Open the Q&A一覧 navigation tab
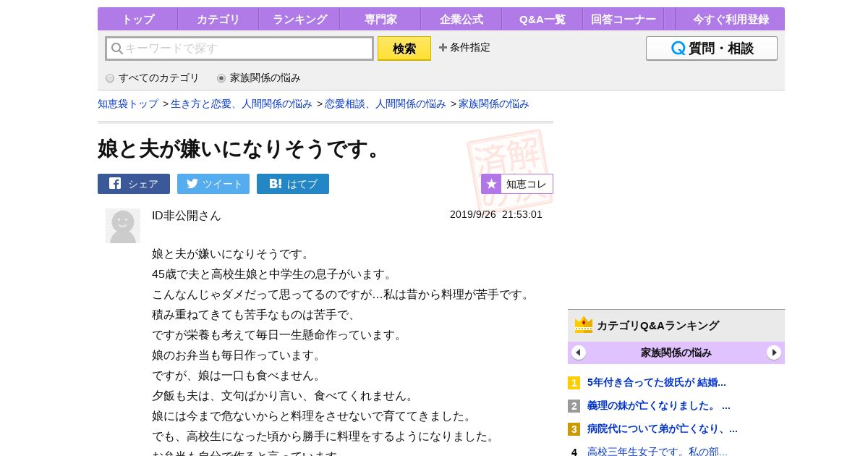 542,19
